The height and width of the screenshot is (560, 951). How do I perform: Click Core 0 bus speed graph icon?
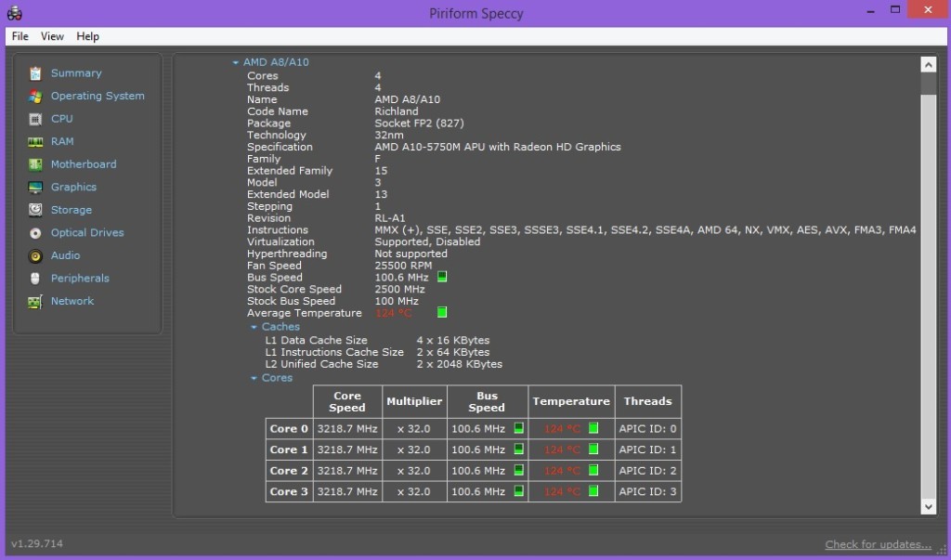coord(518,428)
